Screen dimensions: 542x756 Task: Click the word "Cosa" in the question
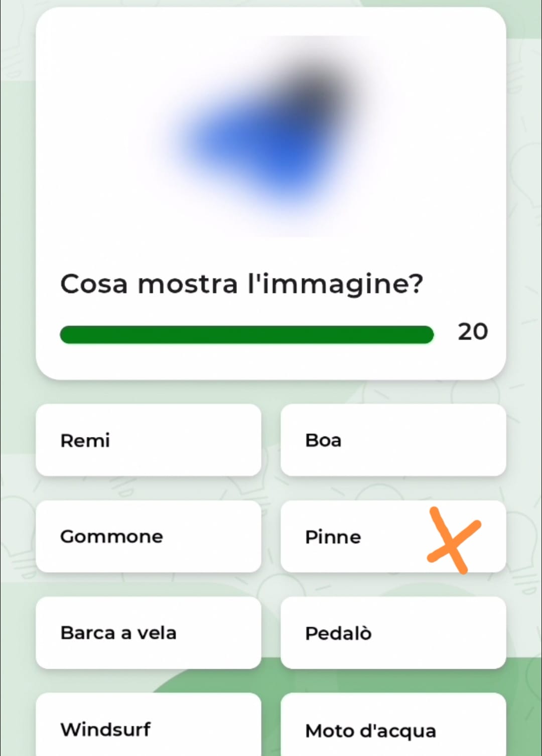(x=94, y=284)
